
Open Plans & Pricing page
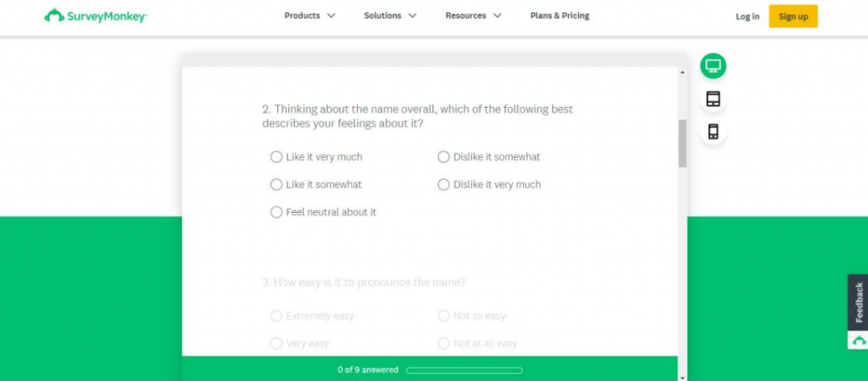point(559,15)
